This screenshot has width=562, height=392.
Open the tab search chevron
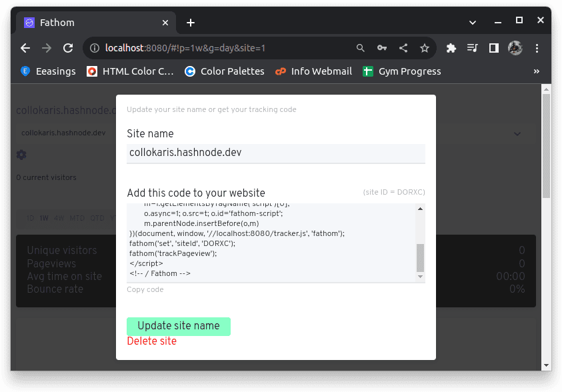click(x=473, y=23)
